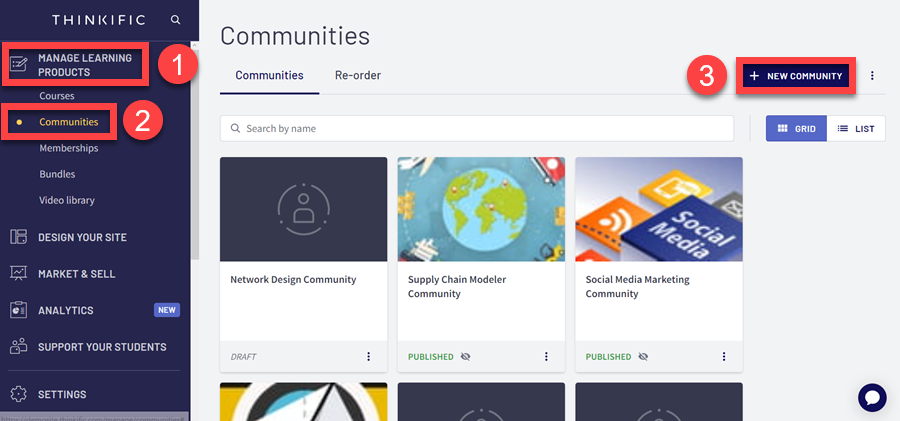Select Memberships in the sidebar
The width and height of the screenshot is (900, 421).
click(x=68, y=148)
